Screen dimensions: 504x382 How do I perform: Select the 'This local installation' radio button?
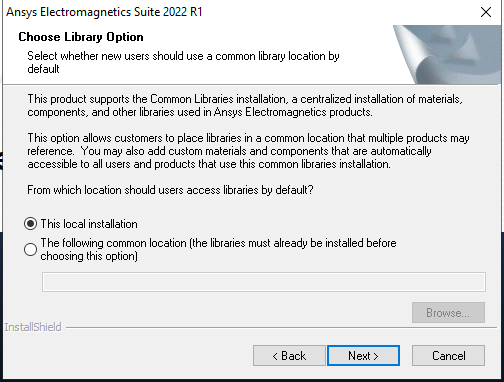[x=30, y=224]
